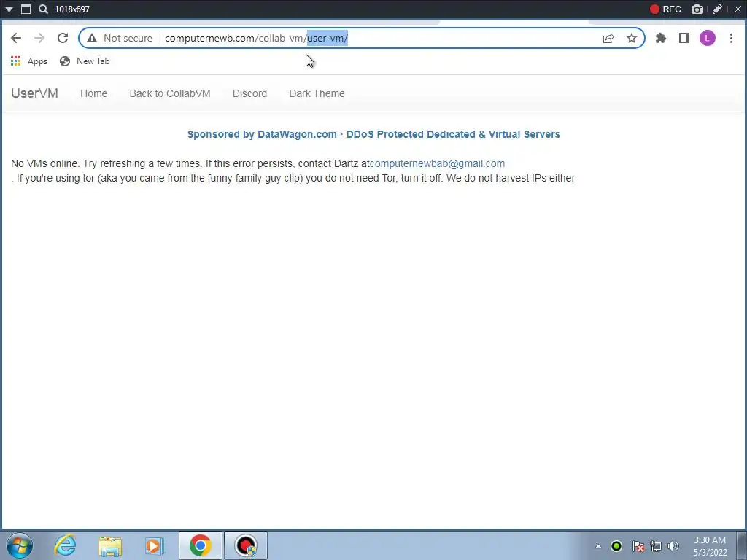Launch Internet Explorer from taskbar
Viewport: 747px width, 560px height.
point(65,545)
